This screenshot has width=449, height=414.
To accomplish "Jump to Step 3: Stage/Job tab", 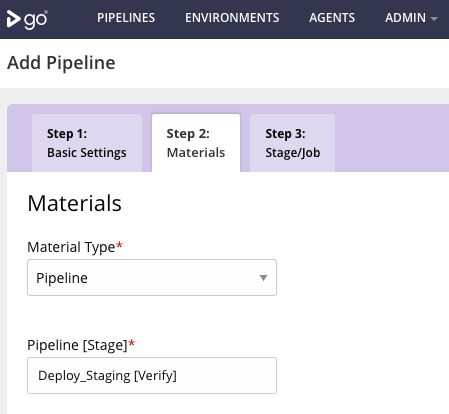I will click(x=292, y=143).
